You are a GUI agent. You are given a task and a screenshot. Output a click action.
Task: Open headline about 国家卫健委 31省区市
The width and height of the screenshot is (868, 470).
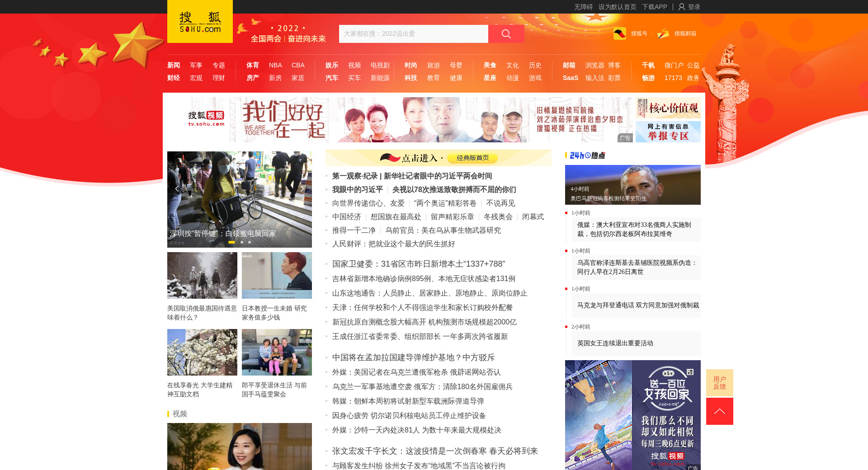click(418, 264)
